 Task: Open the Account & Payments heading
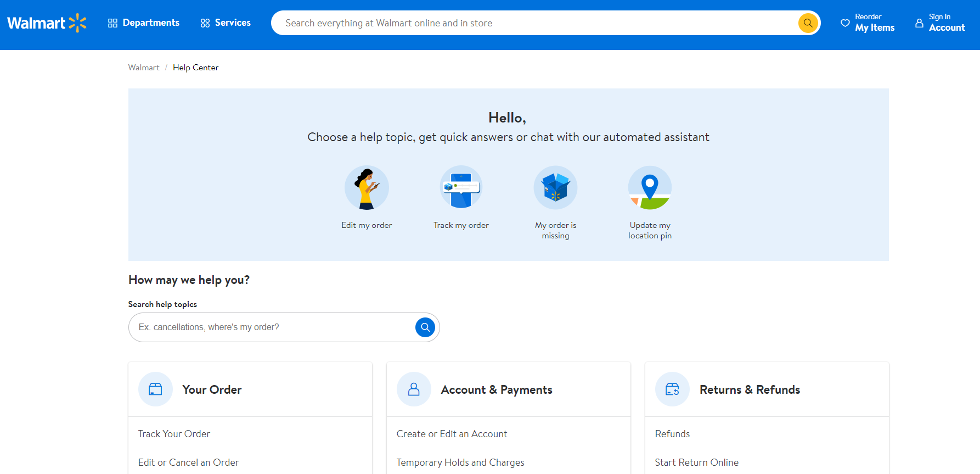click(497, 390)
